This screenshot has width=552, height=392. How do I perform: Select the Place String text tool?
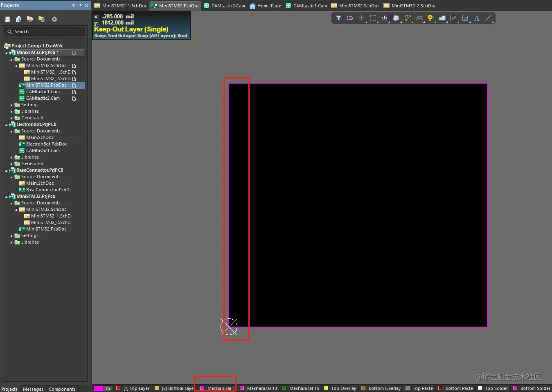(477, 18)
